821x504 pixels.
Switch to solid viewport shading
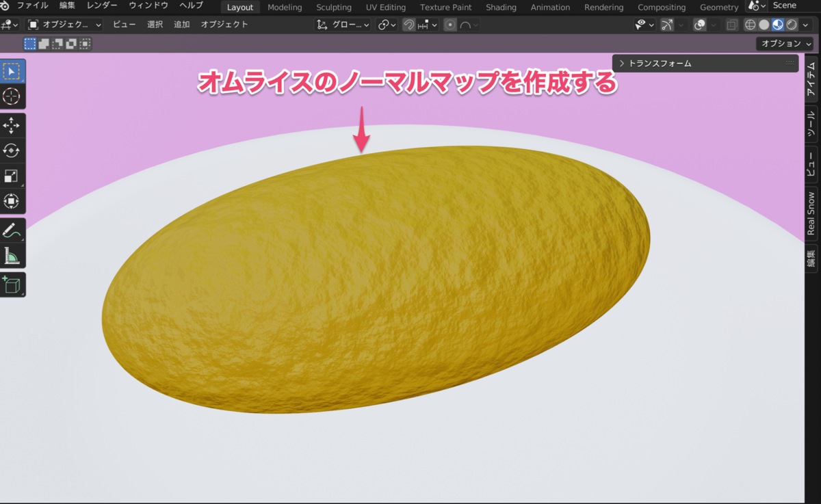tap(764, 25)
